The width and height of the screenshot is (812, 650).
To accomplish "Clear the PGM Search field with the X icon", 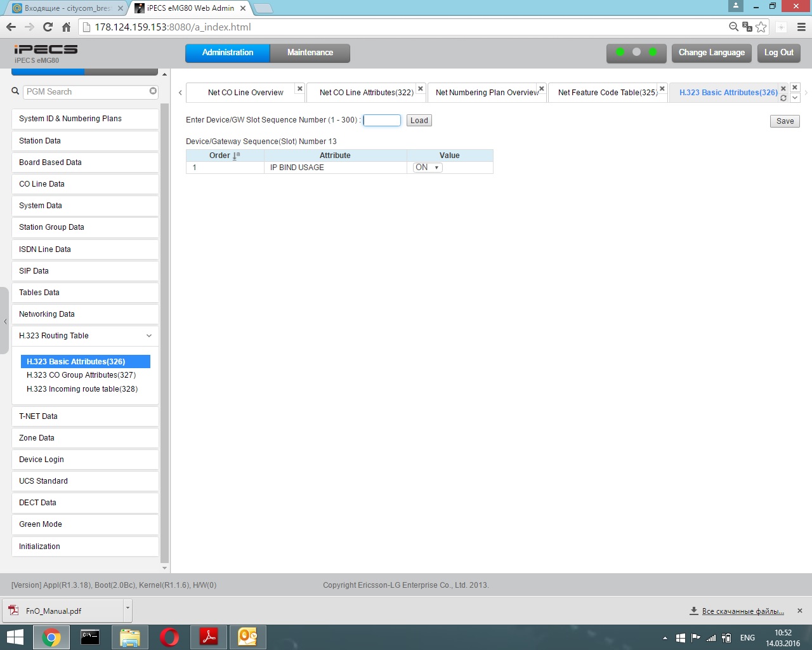I will (x=153, y=91).
